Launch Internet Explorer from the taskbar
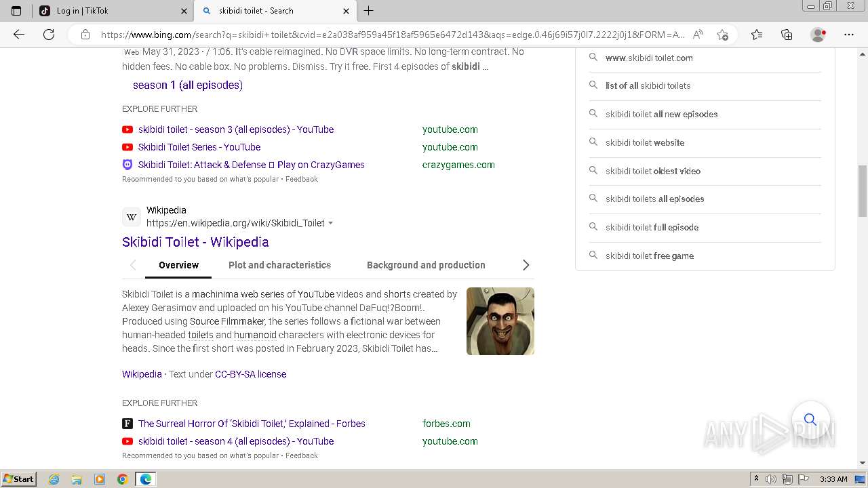Screen dimensions: 868x488 [54, 479]
